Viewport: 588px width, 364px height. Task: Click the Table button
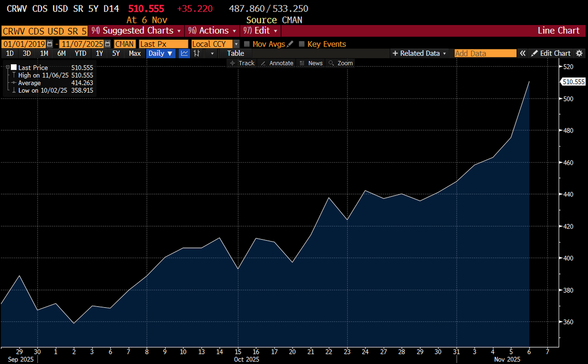235,53
